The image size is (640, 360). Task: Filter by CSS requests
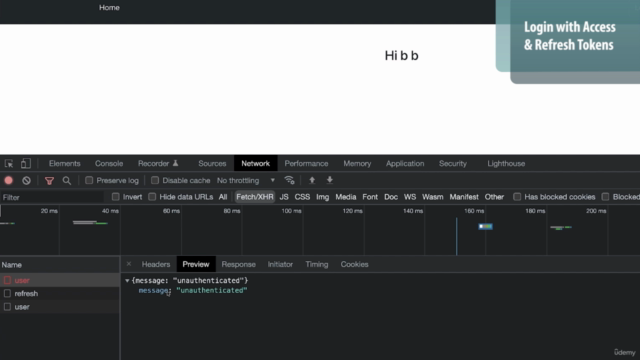[302, 197]
